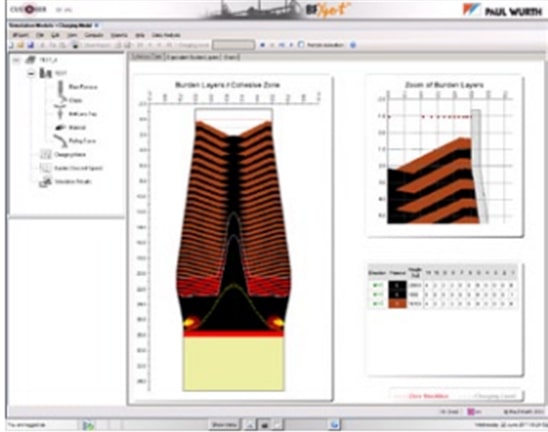Toggle the checkbox next to Animate simulation
The image size is (548, 432).
point(301,45)
